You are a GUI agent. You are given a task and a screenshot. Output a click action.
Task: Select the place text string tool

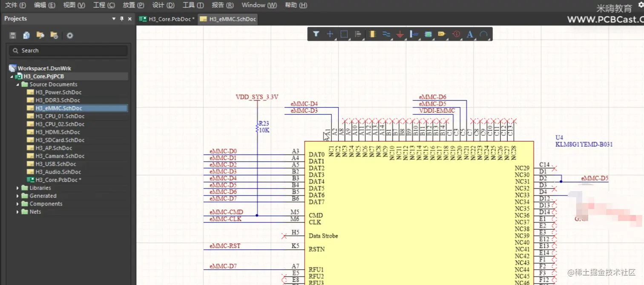pos(470,34)
